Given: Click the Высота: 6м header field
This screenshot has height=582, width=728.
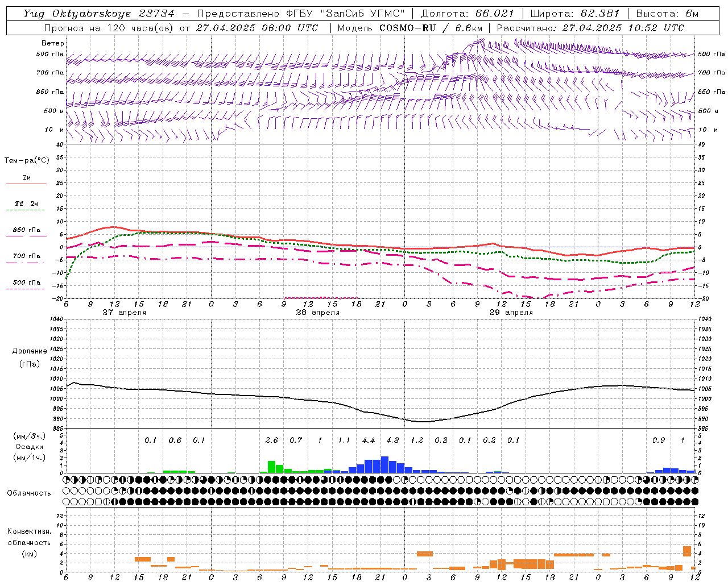Looking at the screenshot, I should [667, 14].
